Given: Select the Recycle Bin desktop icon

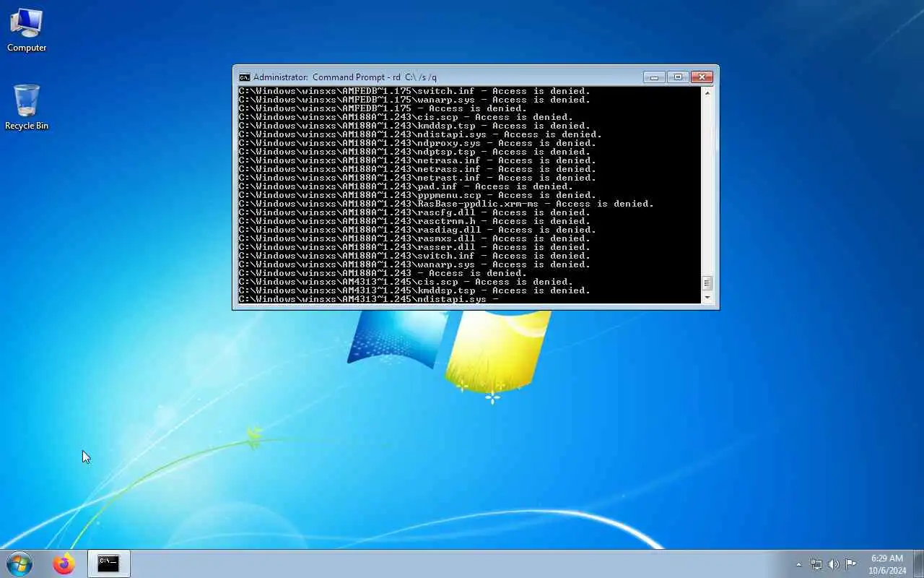Looking at the screenshot, I should [27, 107].
